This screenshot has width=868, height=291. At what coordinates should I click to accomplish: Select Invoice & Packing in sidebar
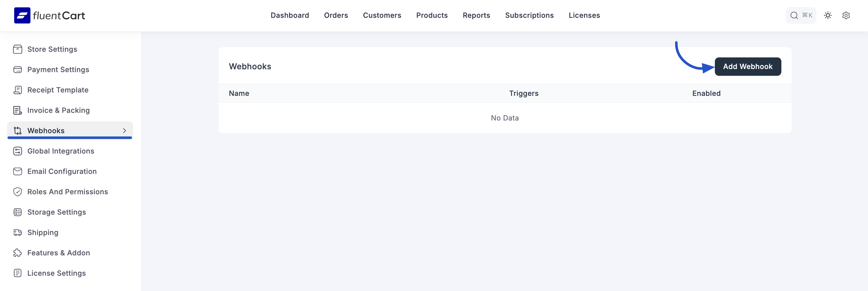58,110
